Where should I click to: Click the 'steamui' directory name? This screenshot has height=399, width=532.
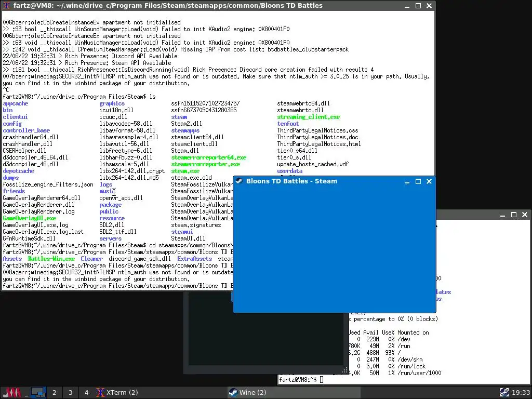coord(182,232)
